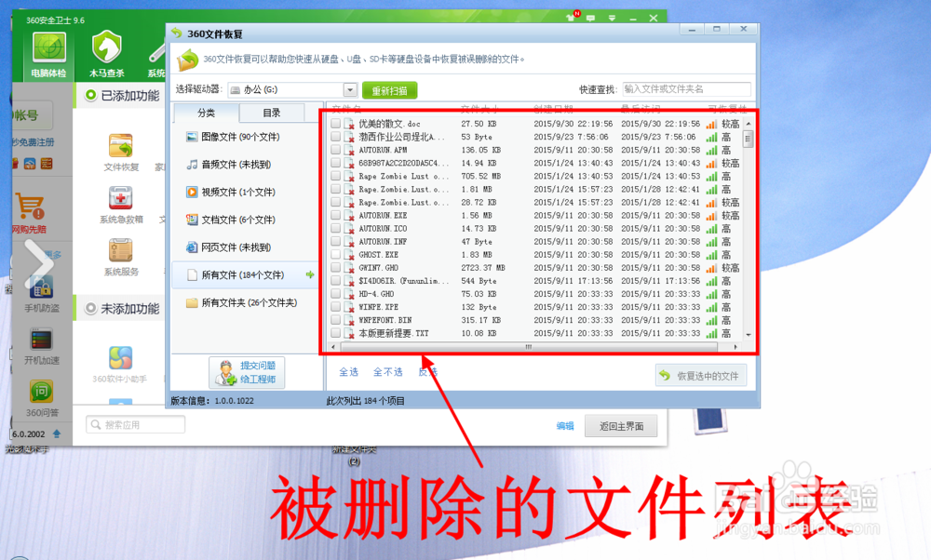Click the 提交问题给工程师 button

247,372
